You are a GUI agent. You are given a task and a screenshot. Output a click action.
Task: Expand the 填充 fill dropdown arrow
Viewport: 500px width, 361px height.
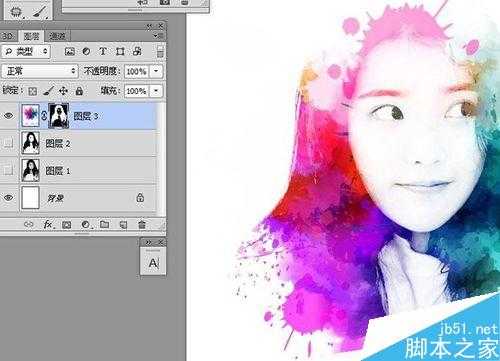[156, 91]
